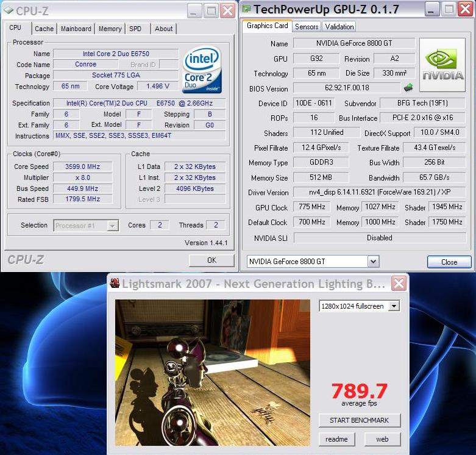Click the Subvendor BFG Tech (19F1) field
This screenshot has width=476, height=455.
point(422,103)
